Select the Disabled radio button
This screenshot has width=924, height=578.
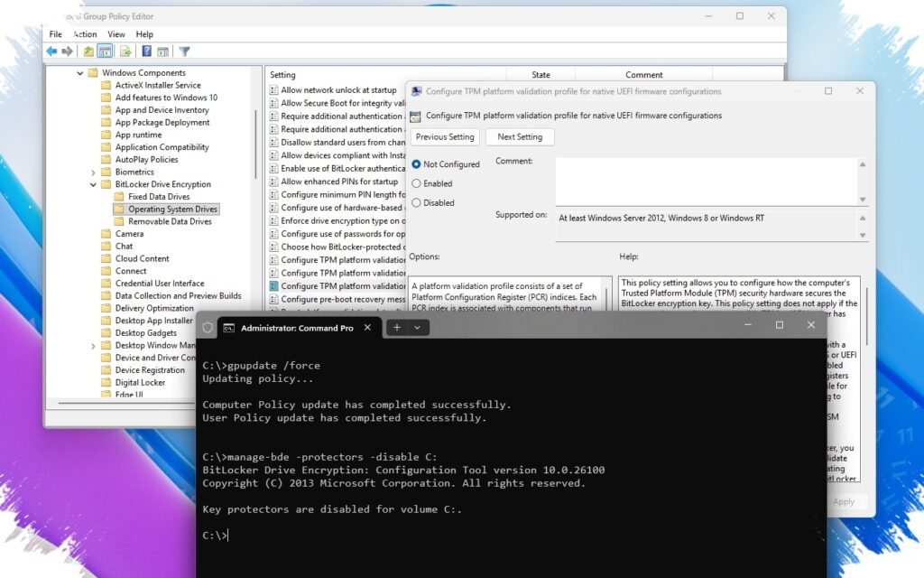coord(417,202)
